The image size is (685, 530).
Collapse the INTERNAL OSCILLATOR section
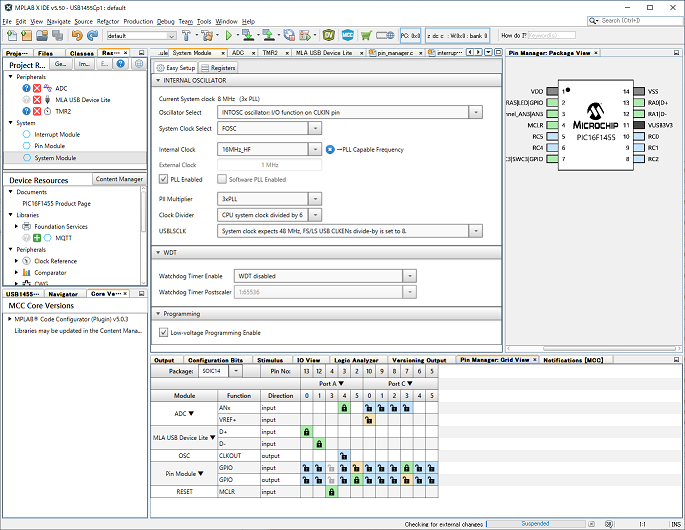pos(158,80)
